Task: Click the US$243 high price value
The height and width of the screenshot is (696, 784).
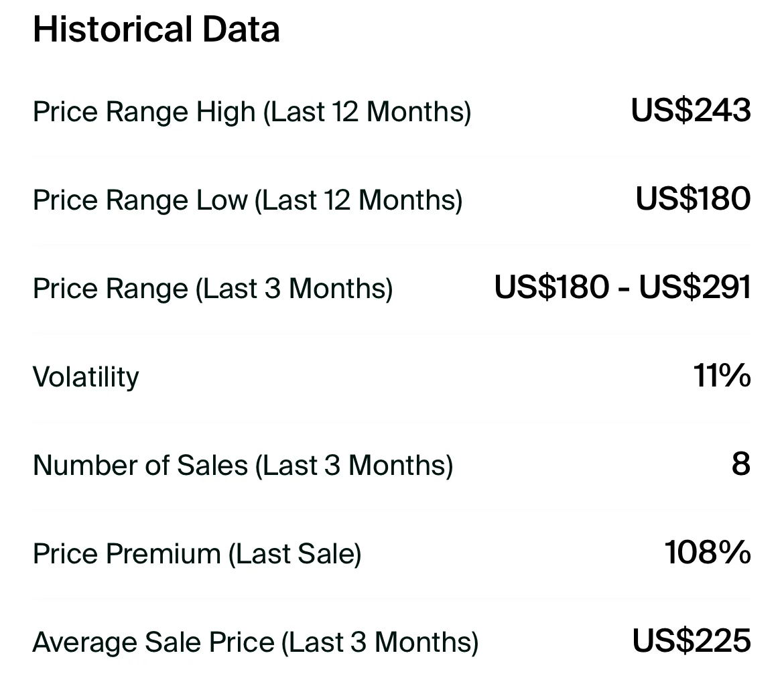Action: coord(690,110)
